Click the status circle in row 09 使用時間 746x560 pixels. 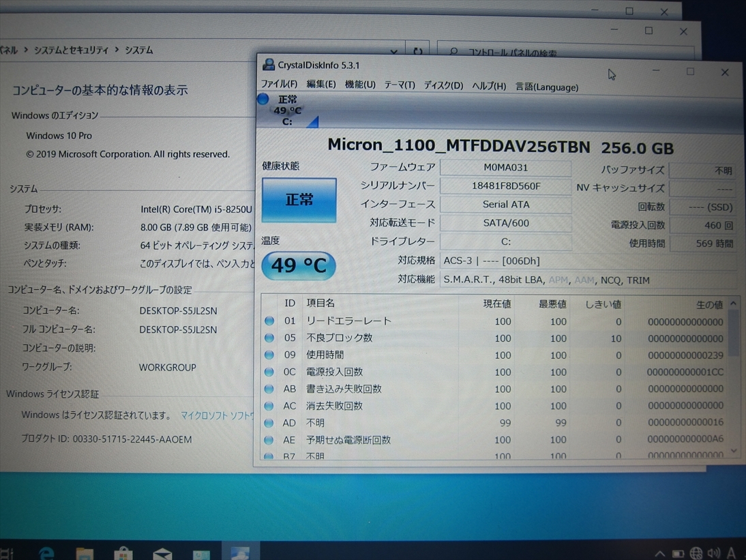(x=269, y=355)
